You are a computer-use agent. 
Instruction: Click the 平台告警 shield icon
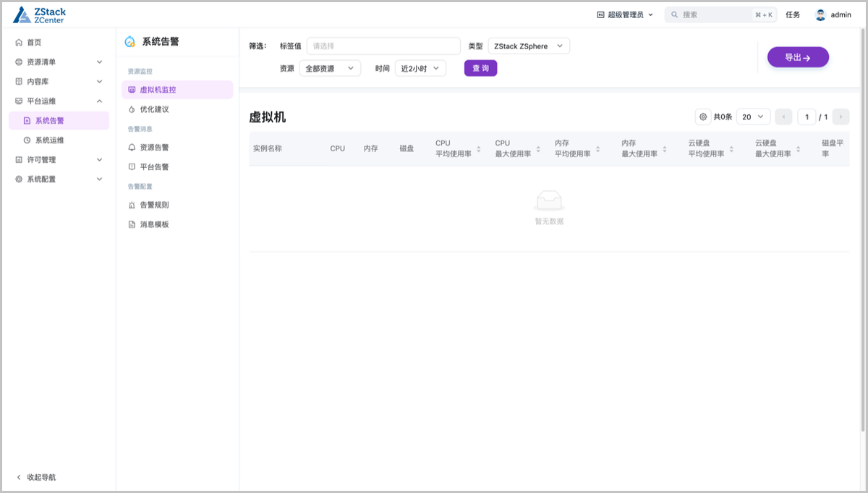pos(132,167)
